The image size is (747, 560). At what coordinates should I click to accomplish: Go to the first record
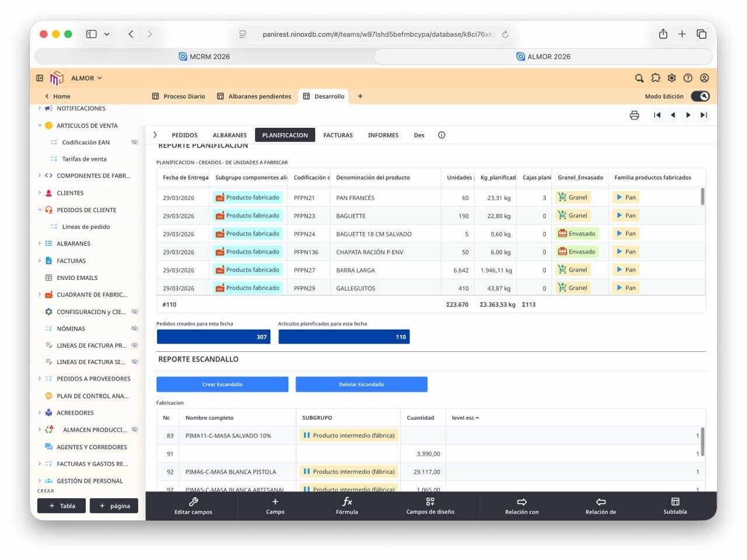[x=657, y=116]
